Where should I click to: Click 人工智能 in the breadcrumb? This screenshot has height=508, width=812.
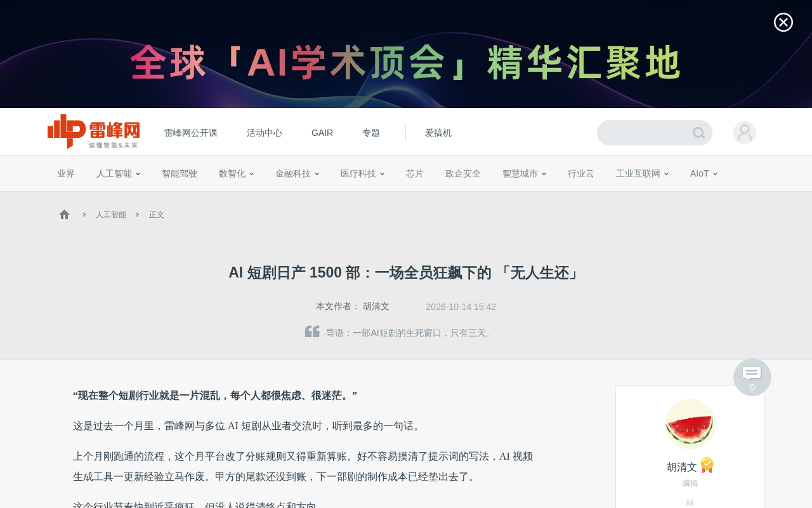click(111, 215)
